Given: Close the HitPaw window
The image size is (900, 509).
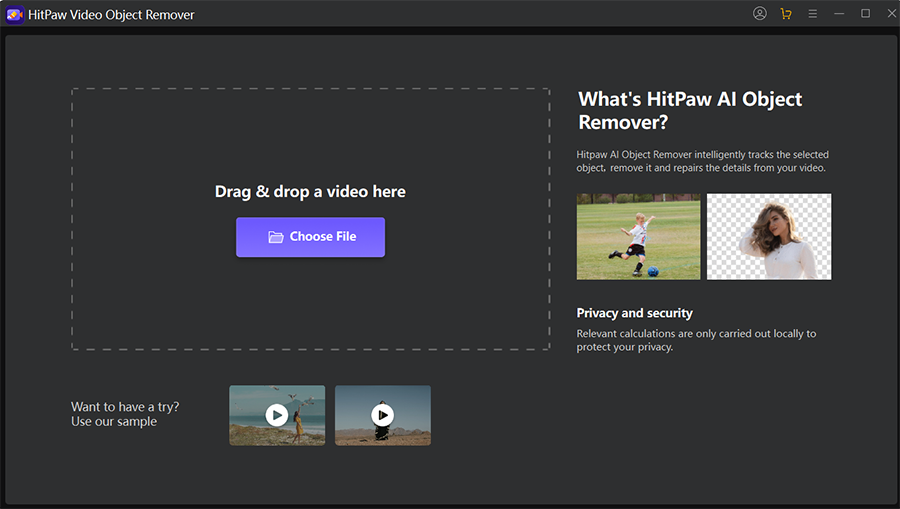Looking at the screenshot, I should pos(892,13).
